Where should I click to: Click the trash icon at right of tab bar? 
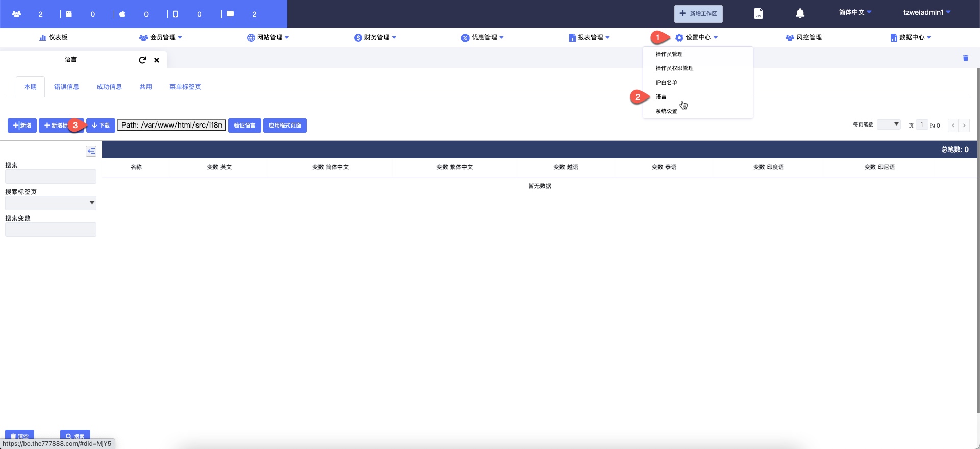coord(965,58)
